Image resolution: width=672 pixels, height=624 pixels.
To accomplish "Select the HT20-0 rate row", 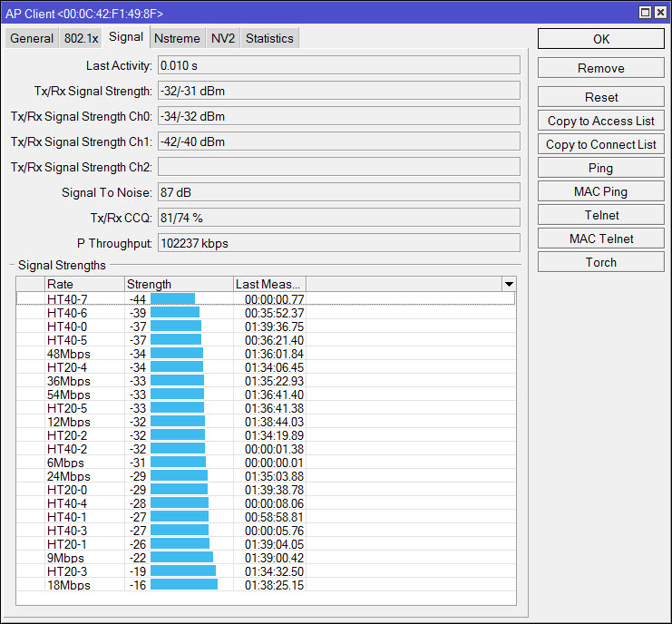I will [266, 490].
